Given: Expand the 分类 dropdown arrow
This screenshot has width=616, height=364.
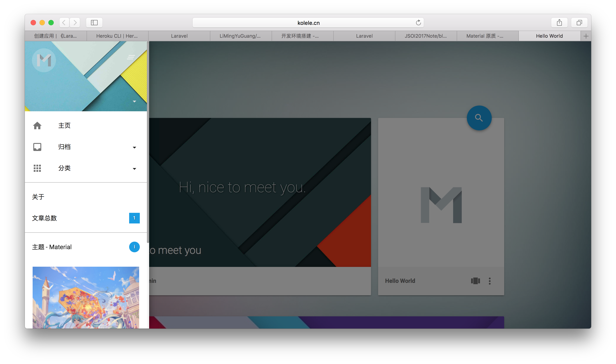Looking at the screenshot, I should coord(134,169).
